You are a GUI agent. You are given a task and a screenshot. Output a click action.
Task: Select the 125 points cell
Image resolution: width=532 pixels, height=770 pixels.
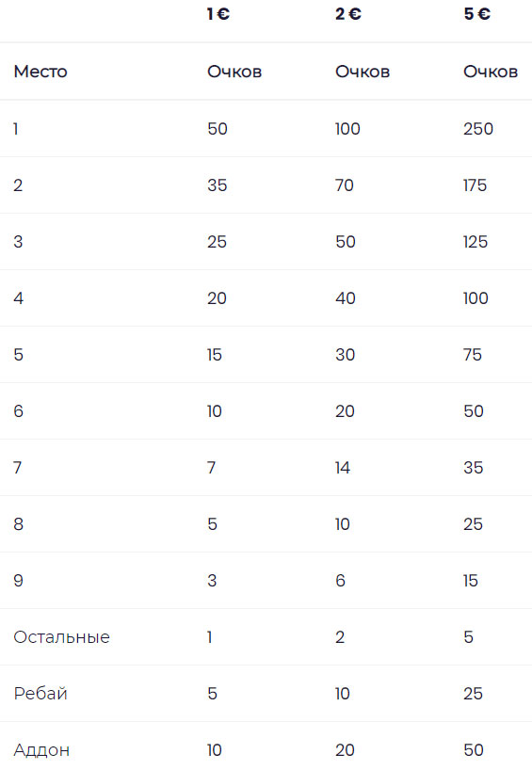point(475,242)
